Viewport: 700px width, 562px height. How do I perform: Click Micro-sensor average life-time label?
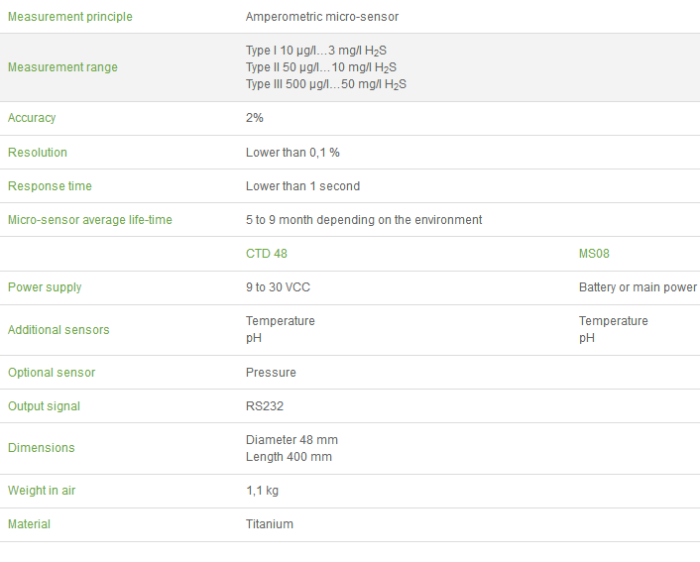pyautogui.click(x=90, y=220)
